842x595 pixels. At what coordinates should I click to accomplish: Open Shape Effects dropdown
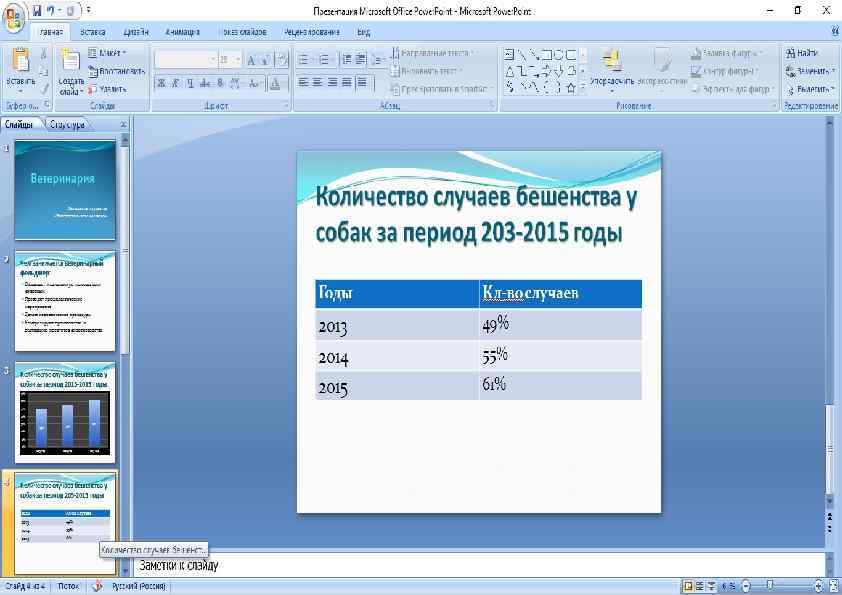pyautogui.click(x=734, y=89)
